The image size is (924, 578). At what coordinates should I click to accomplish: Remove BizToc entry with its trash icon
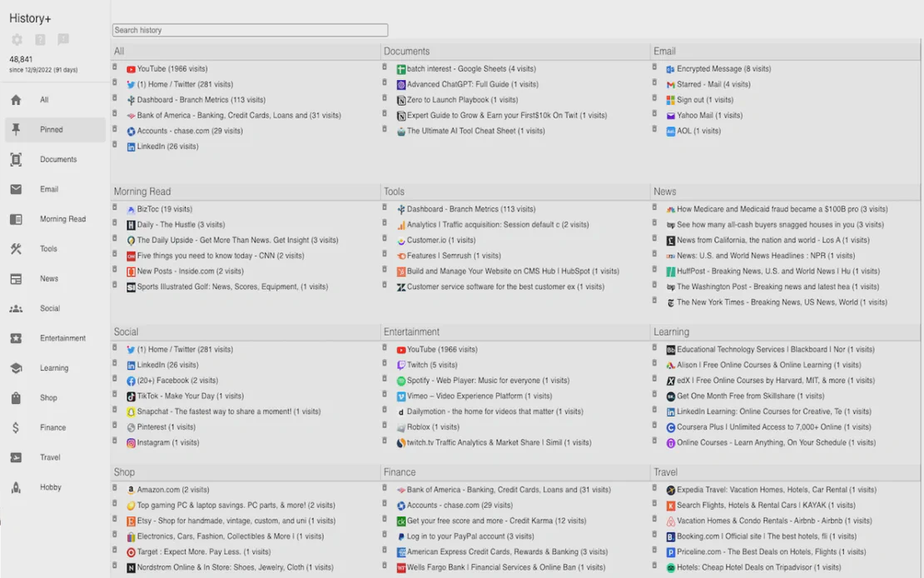coord(115,207)
